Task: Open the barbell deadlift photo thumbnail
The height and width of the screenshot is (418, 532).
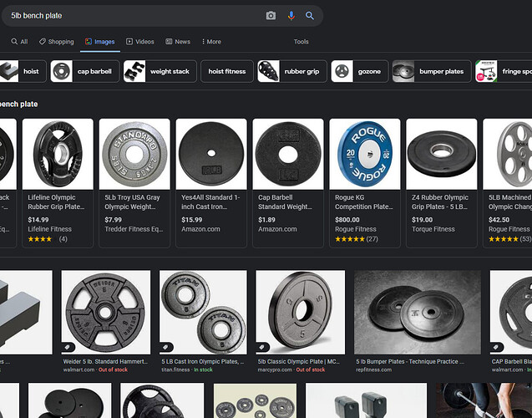Action: pos(484,400)
